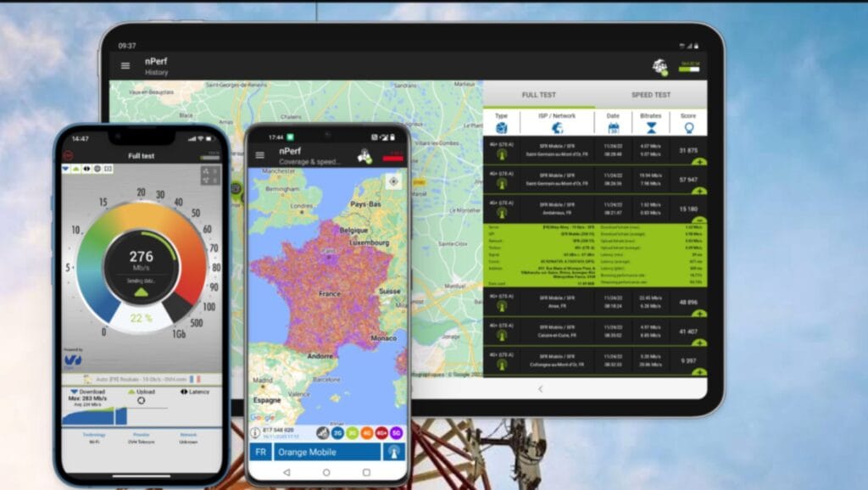Tap the antenna button beside Orange Mobile
The width and height of the screenshot is (868, 490).
[394, 453]
